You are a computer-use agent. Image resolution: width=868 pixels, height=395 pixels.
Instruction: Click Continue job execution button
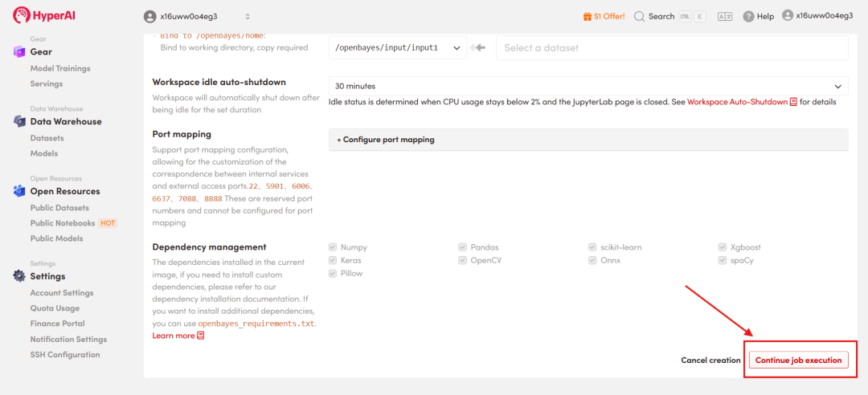point(798,360)
